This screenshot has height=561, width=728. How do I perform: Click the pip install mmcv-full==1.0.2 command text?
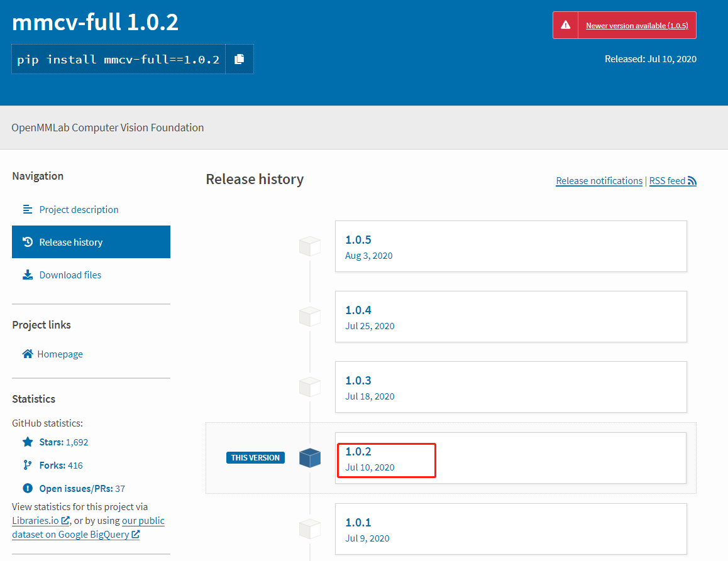[x=118, y=60]
